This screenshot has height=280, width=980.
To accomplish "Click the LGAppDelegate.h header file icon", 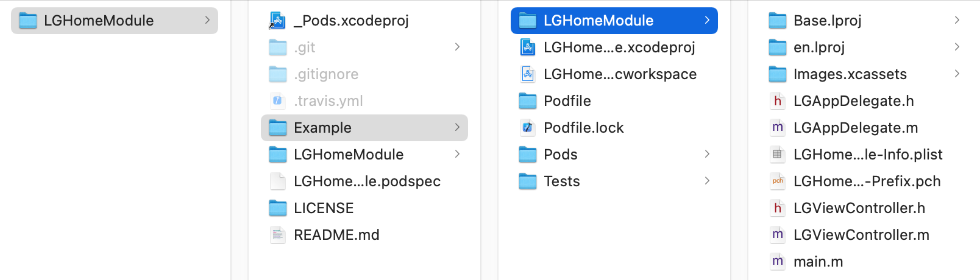I will (778, 101).
